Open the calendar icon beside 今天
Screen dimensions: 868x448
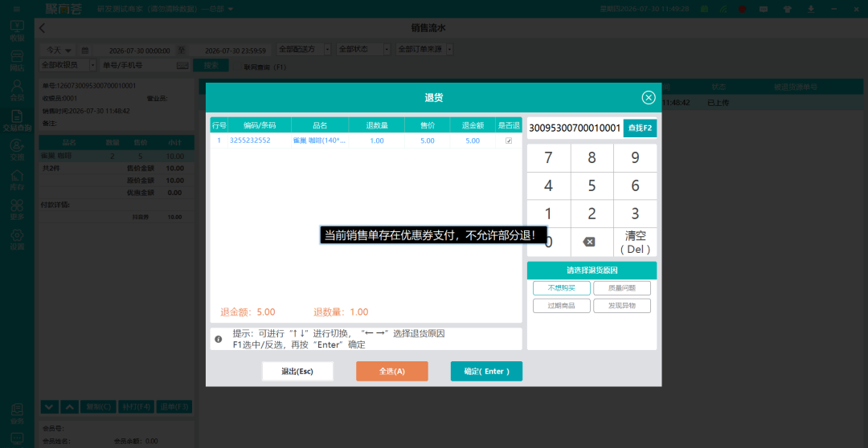[84, 50]
